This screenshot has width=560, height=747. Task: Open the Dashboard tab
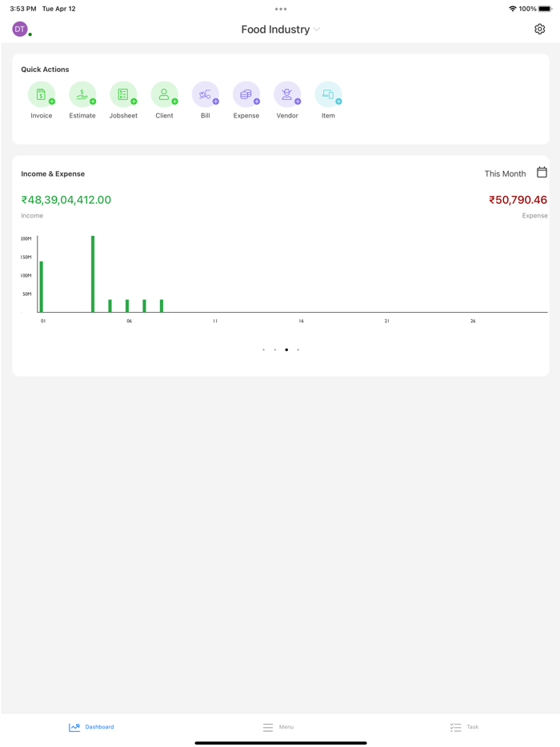coord(91,727)
